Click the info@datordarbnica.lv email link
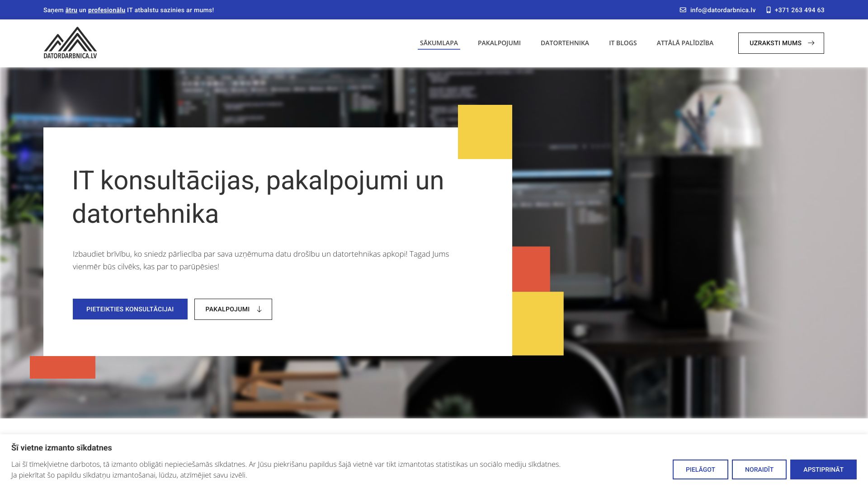Viewport: 868px width, 488px height. (722, 10)
